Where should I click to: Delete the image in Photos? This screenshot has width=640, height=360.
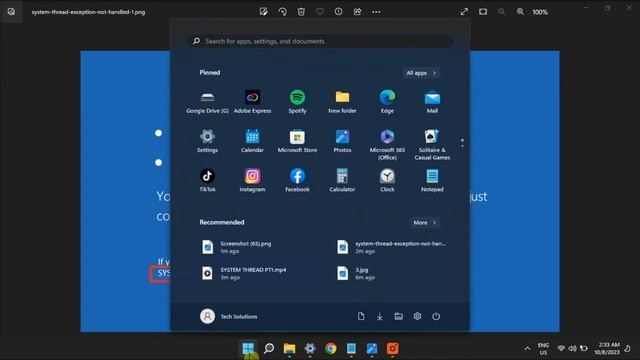(301, 12)
